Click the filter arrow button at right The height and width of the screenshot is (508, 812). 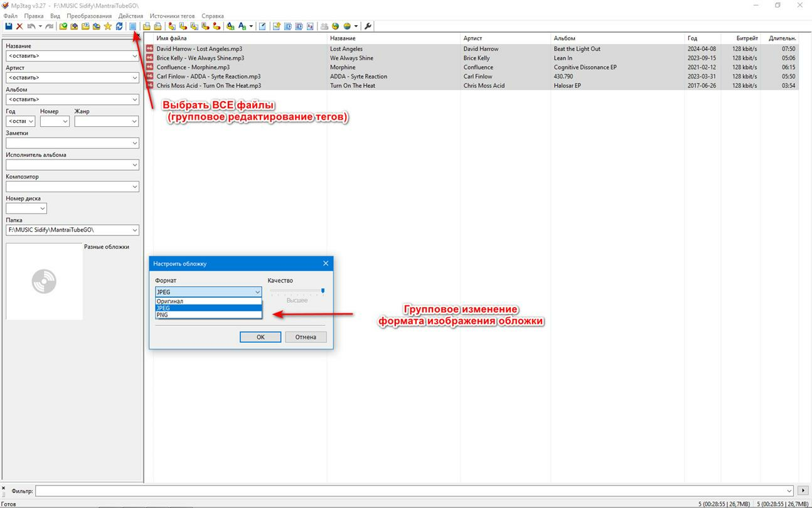pyautogui.click(x=803, y=490)
